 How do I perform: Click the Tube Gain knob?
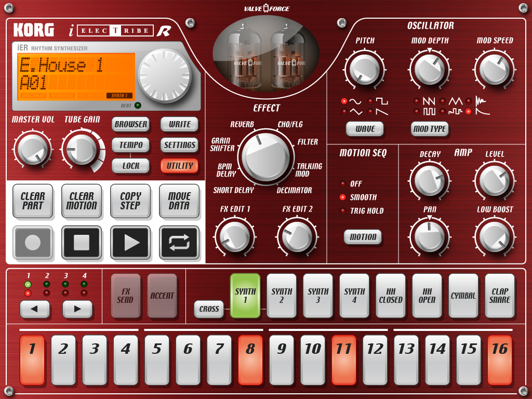82,149
